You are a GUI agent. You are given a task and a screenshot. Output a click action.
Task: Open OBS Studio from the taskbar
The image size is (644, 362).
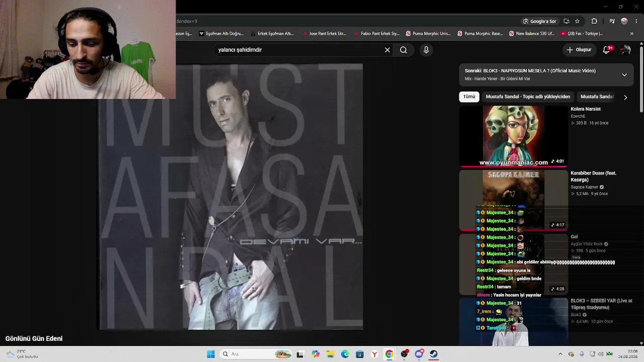pyautogui.click(x=404, y=354)
